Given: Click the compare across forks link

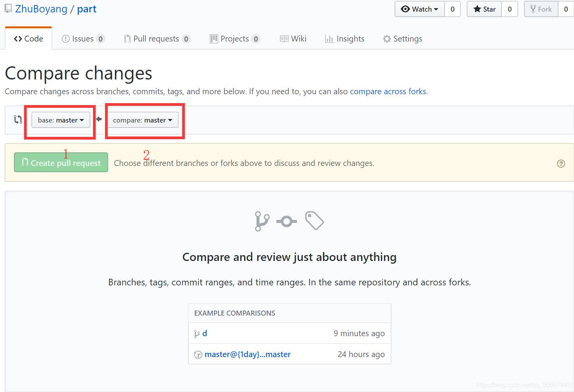Looking at the screenshot, I should pos(388,92).
